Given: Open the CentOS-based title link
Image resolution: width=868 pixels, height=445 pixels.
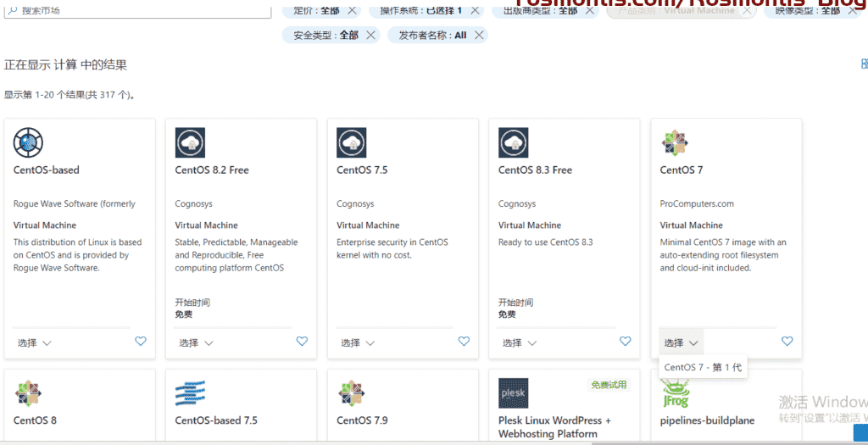Looking at the screenshot, I should 46,170.
